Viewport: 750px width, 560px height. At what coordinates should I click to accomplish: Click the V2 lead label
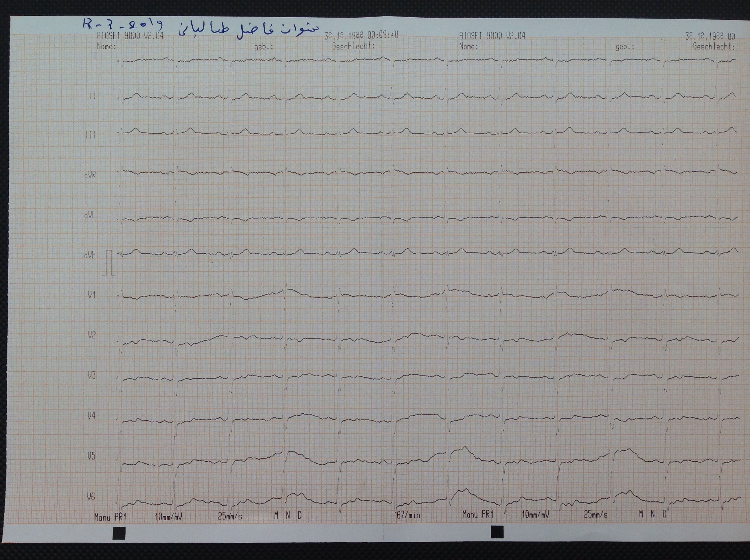pos(91,335)
